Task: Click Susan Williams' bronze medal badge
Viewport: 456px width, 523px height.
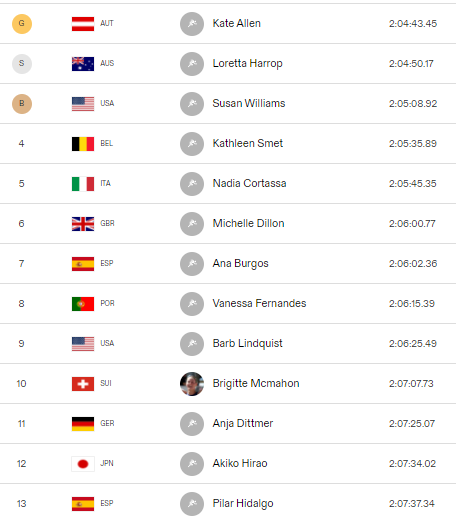Action: click(x=22, y=104)
